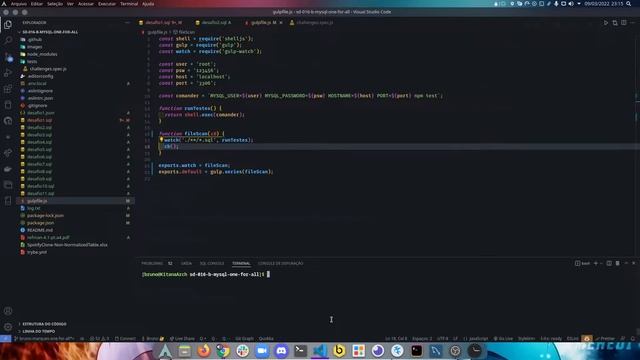Open the Arquivo menu
The width and height of the screenshot is (640, 360).
click(18, 4)
